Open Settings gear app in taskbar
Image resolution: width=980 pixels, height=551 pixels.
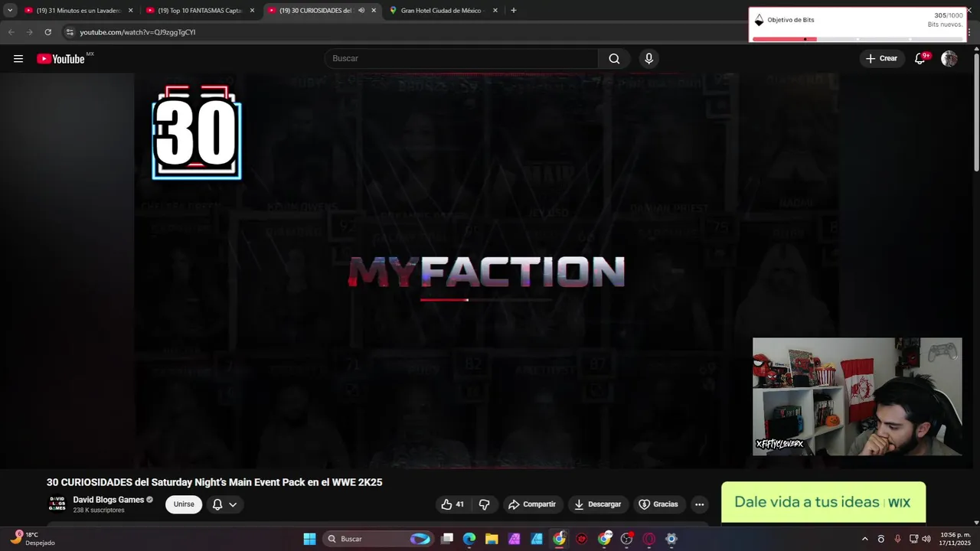[671, 539]
